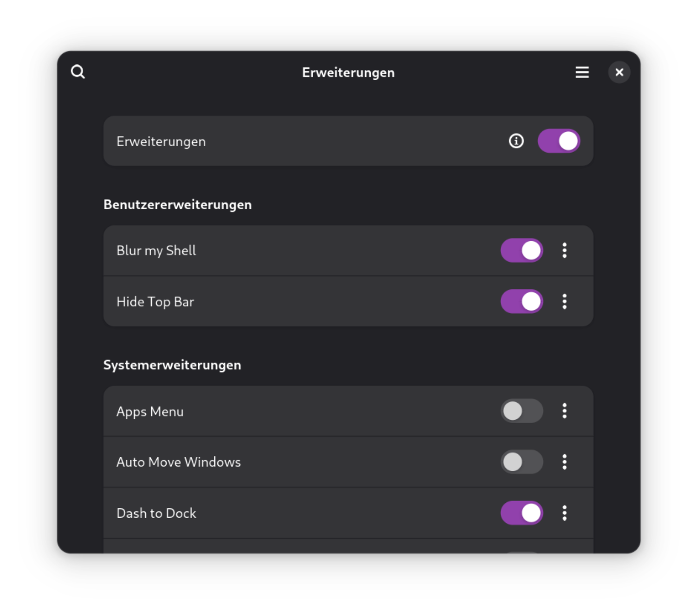The height and width of the screenshot is (616, 697).
Task: Open Auto Move Windows three-dot options
Action: (x=564, y=462)
